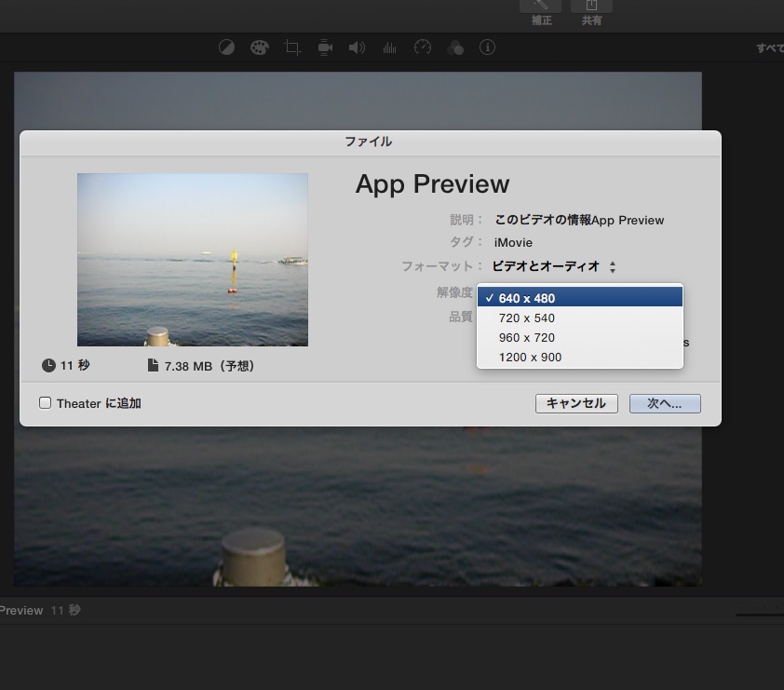Open the noise reduction equalizer tool

[x=389, y=47]
